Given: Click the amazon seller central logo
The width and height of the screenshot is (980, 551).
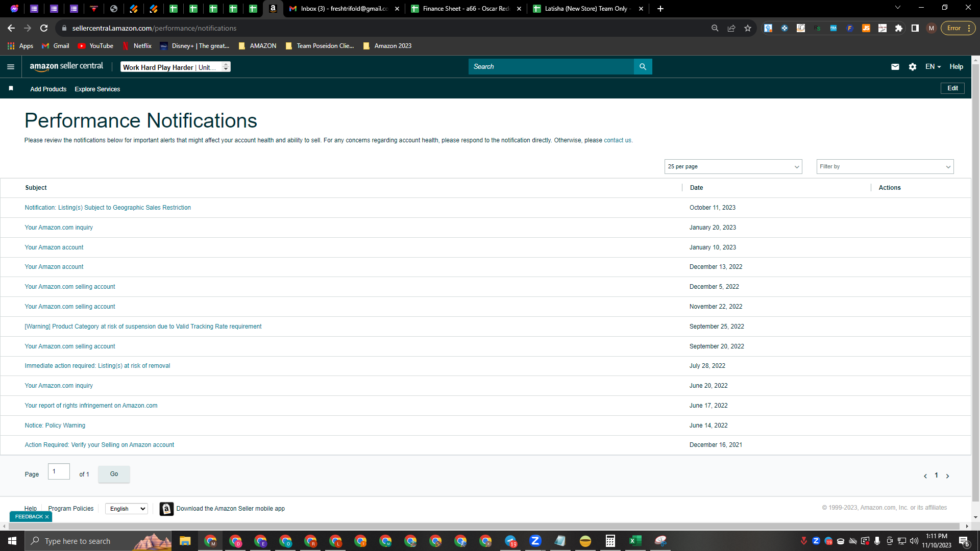Looking at the screenshot, I should tap(66, 66).
